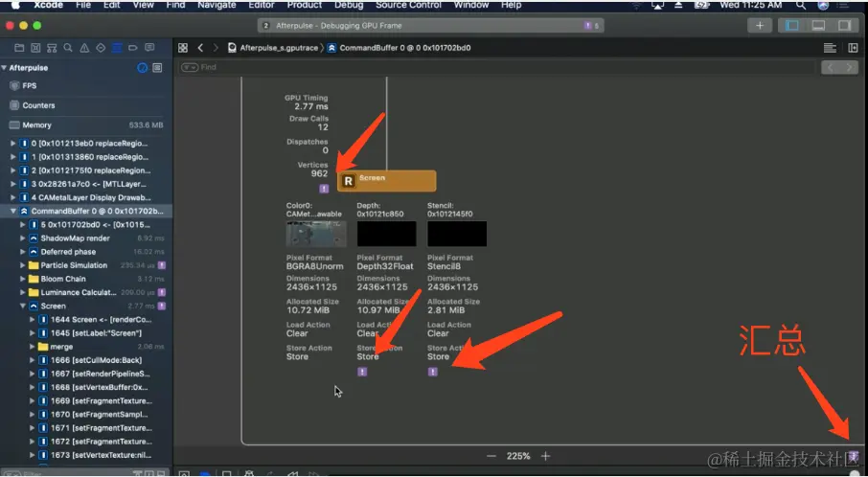Click the Library plus button
868x477 pixels.
coord(760,26)
